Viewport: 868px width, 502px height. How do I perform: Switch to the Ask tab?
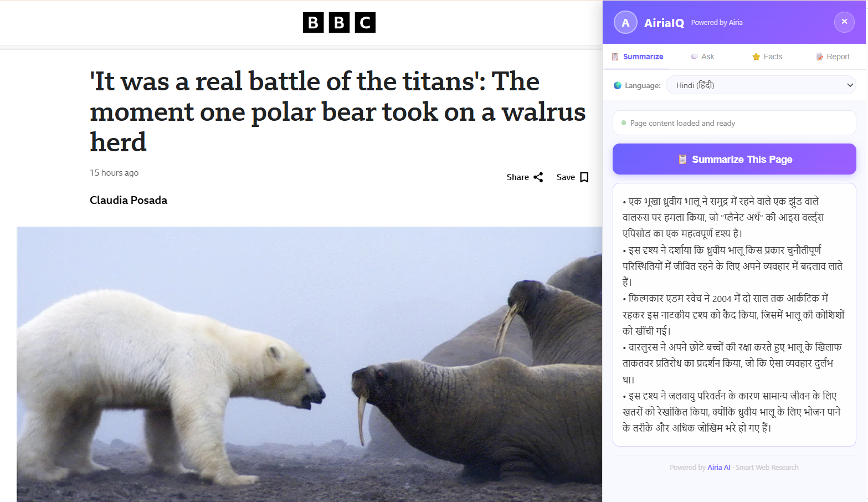pos(702,57)
